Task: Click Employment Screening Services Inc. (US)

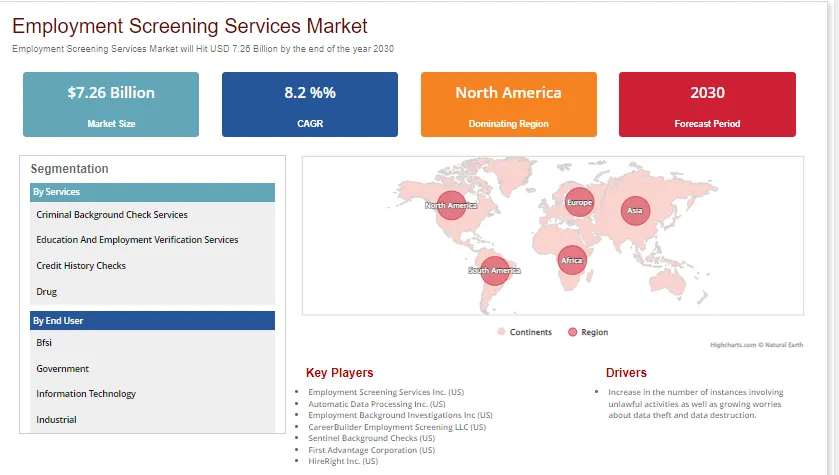Action: click(386, 392)
